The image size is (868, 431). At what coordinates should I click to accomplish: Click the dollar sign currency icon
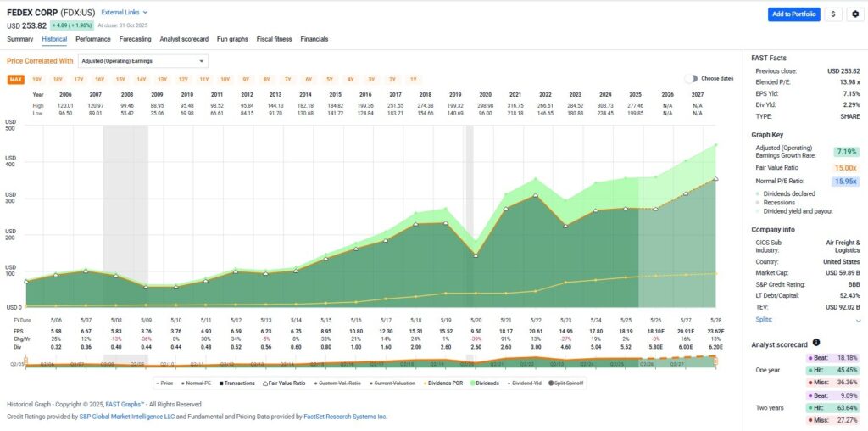(834, 14)
